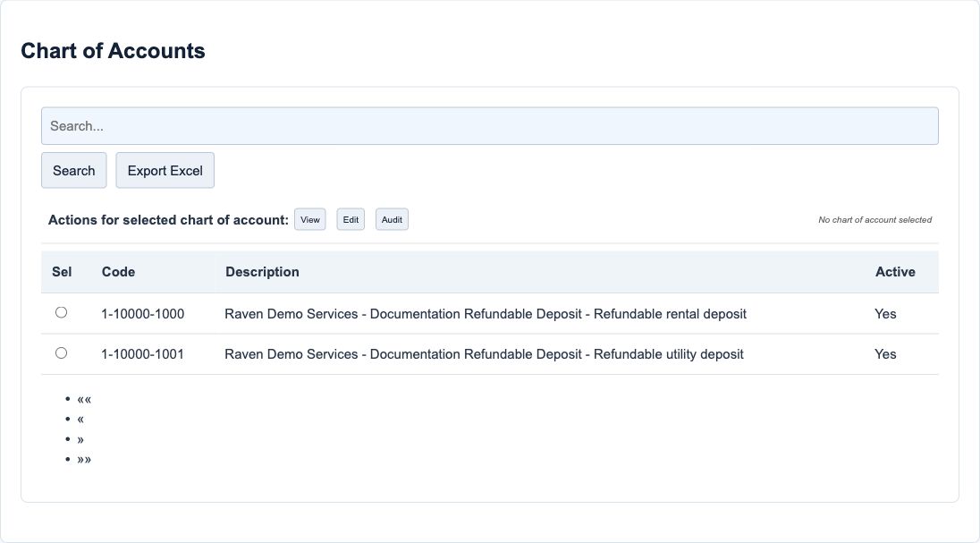Click the Search button
Image resolution: width=980 pixels, height=543 pixels.
[73, 170]
